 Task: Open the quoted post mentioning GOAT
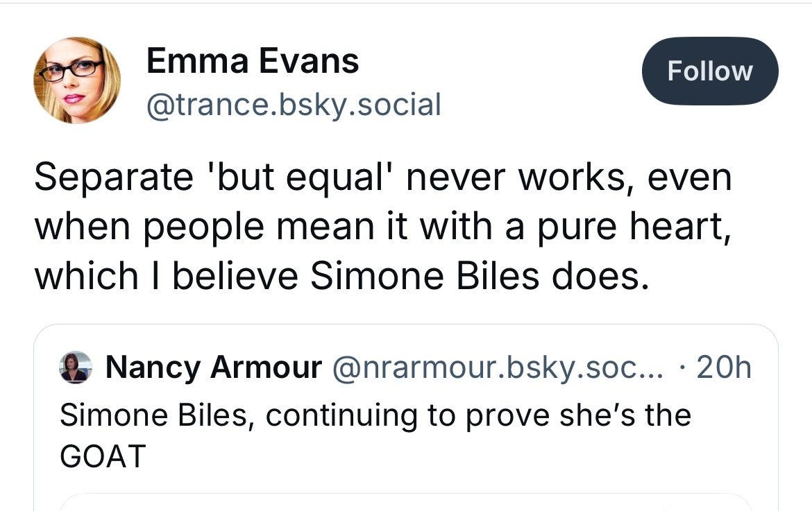pos(406,417)
